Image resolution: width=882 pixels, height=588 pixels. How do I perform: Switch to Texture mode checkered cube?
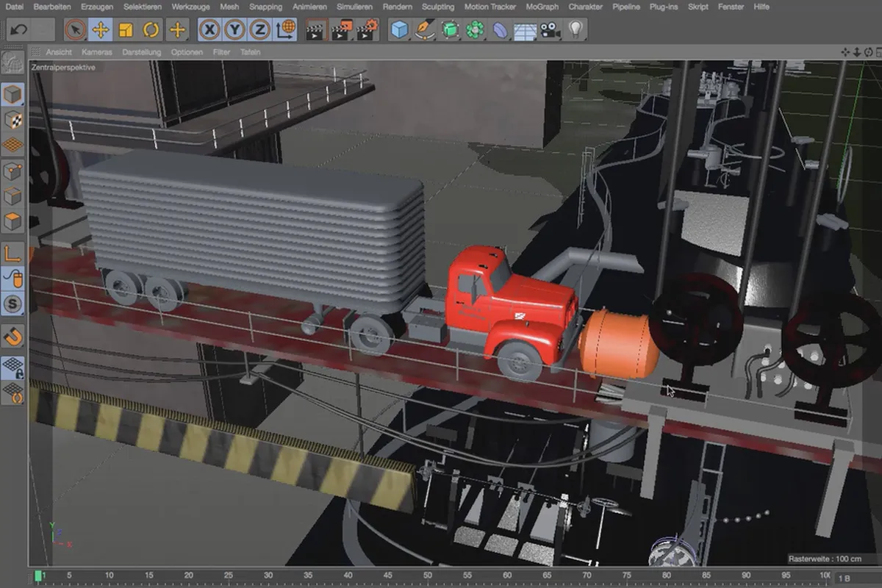coord(12,120)
